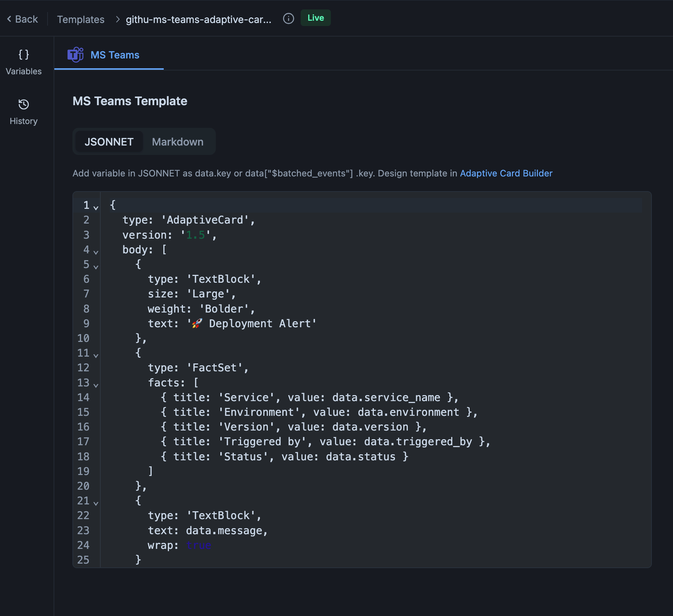The width and height of the screenshot is (673, 616).
Task: Click the version '1.5' value
Action: pos(195,235)
